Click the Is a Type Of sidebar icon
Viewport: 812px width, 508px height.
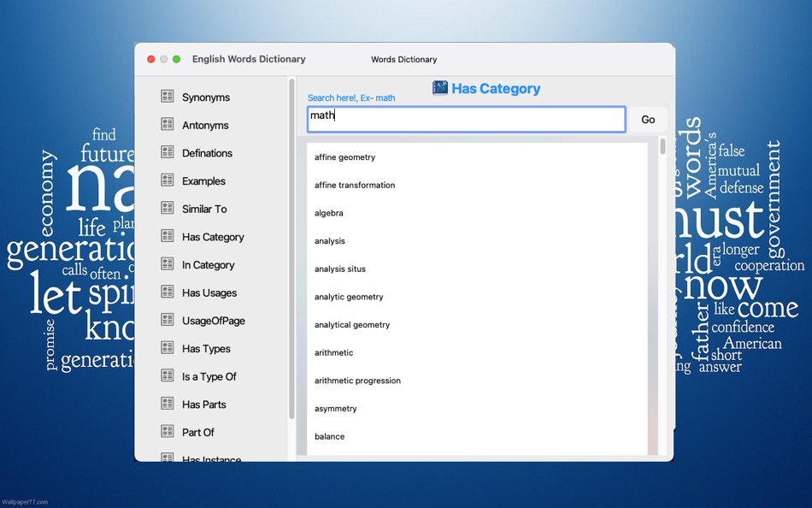point(167,375)
